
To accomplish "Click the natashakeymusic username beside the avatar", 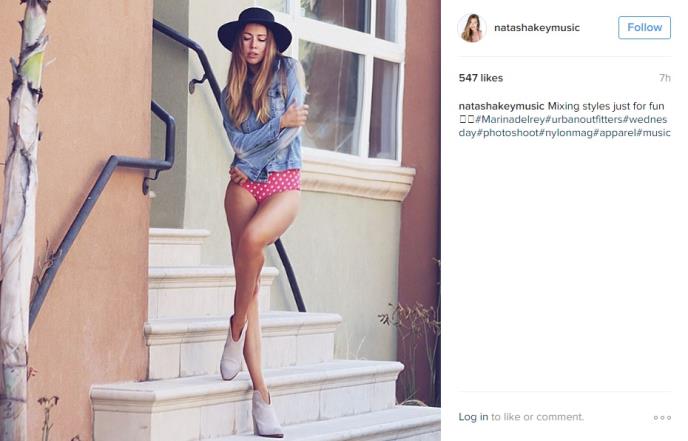I will click(x=537, y=28).
